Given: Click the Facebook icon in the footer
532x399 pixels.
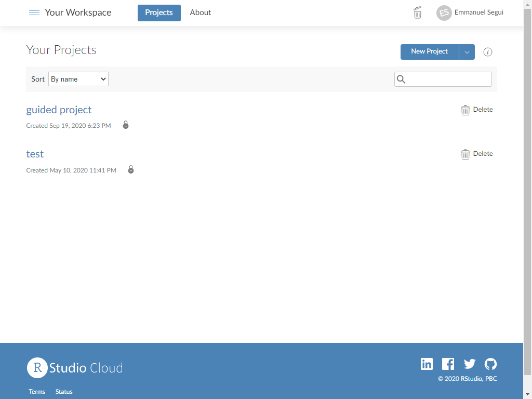Looking at the screenshot, I should coord(448,364).
